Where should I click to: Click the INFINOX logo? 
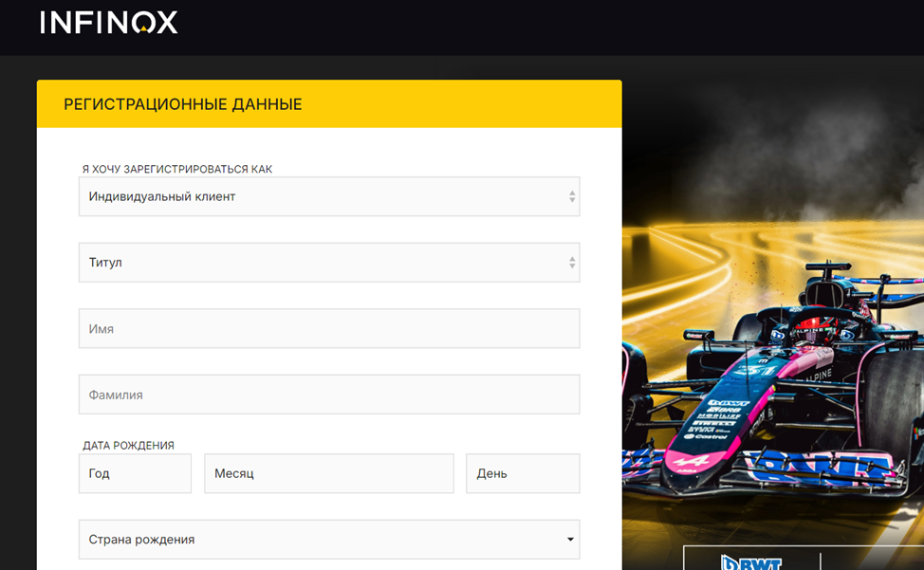(109, 23)
